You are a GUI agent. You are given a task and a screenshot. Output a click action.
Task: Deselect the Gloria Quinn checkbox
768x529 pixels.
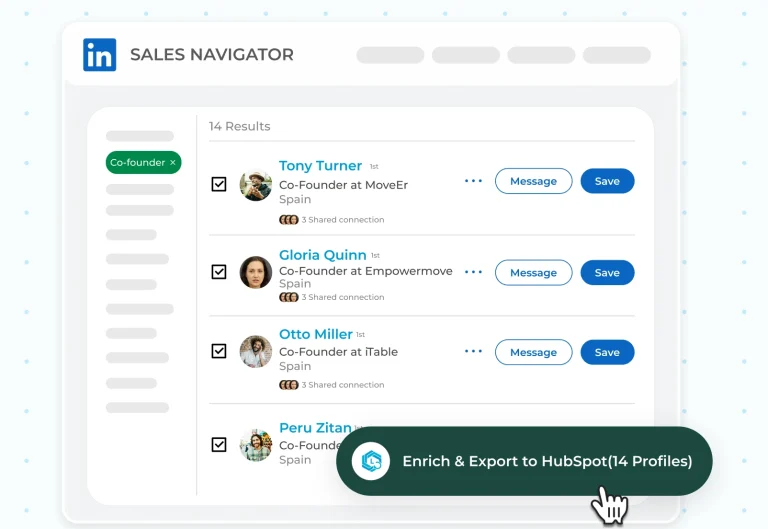pos(219,272)
